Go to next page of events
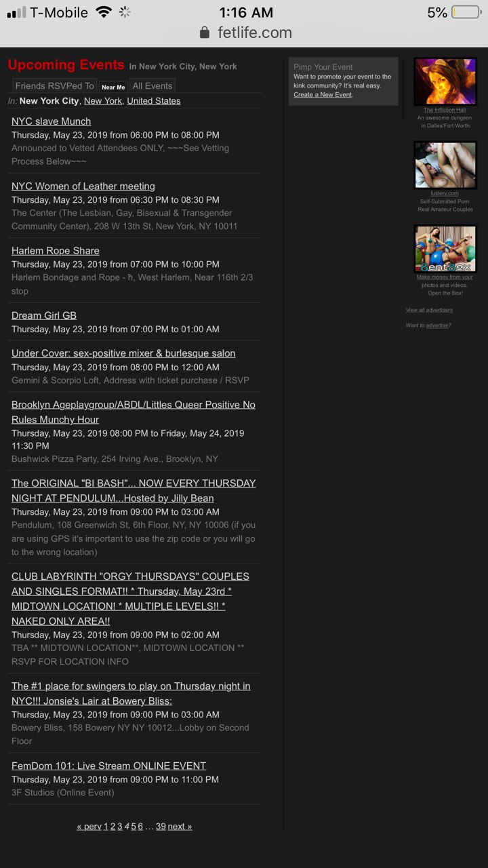This screenshot has height=868, width=488. click(180, 827)
